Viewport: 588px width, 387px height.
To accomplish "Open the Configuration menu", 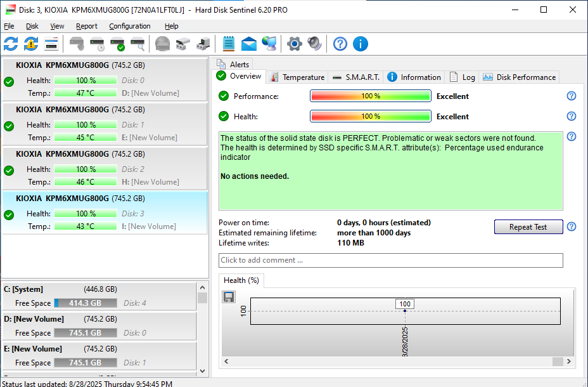I will (x=129, y=26).
